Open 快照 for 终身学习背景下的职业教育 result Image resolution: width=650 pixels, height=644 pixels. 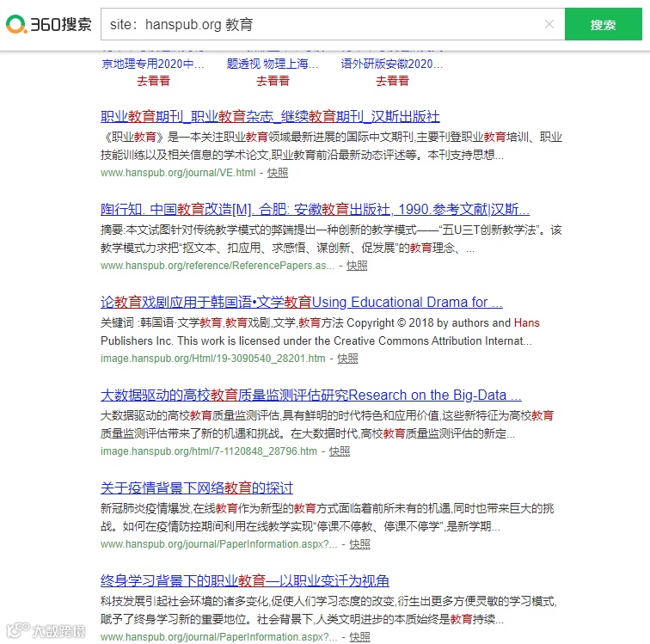click(359, 637)
